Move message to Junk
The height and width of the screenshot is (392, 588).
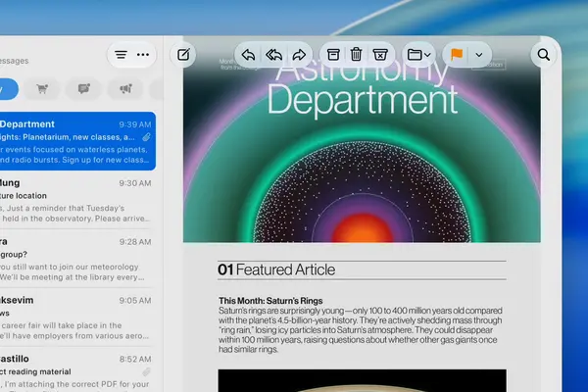tap(380, 55)
